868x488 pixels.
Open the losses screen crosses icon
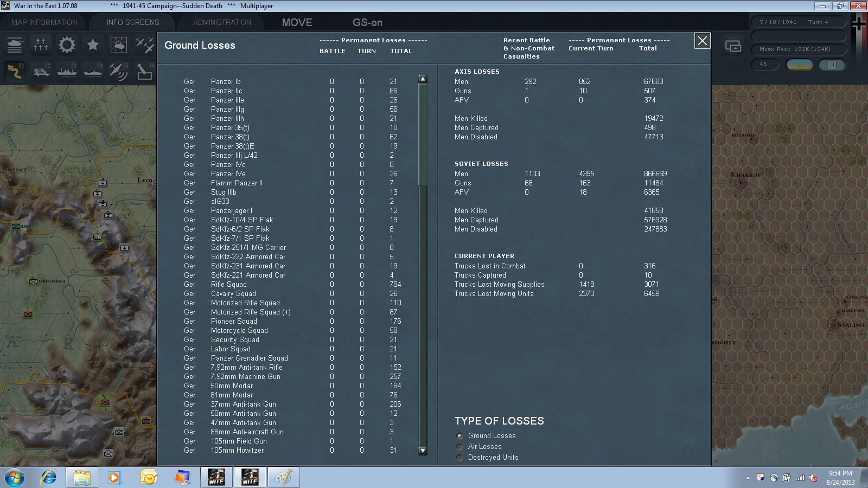tap(41, 44)
